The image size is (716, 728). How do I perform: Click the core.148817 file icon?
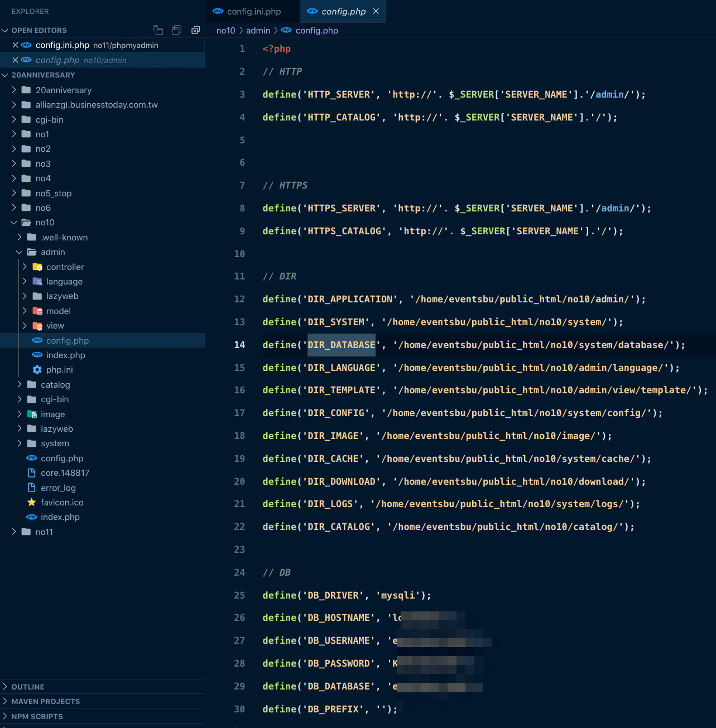(32, 473)
